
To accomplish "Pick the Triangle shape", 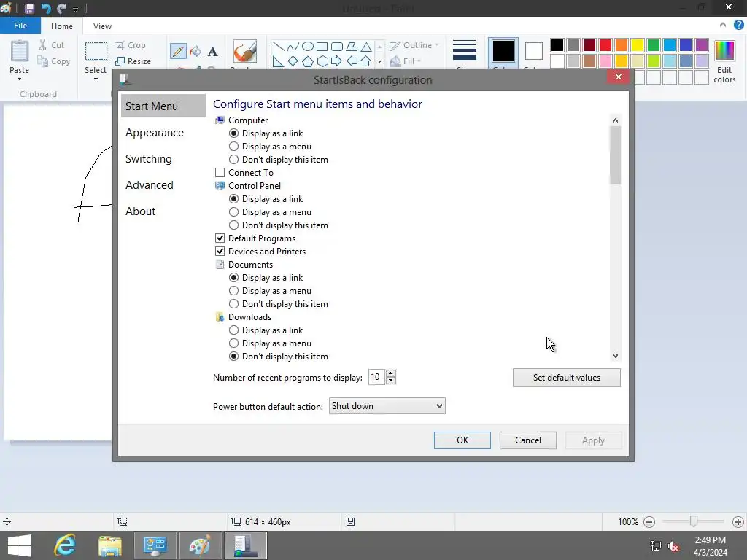I will point(366,46).
